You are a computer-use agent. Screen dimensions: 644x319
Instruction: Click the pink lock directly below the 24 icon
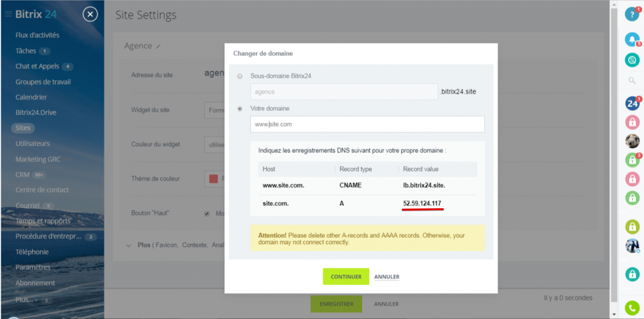[x=632, y=122]
